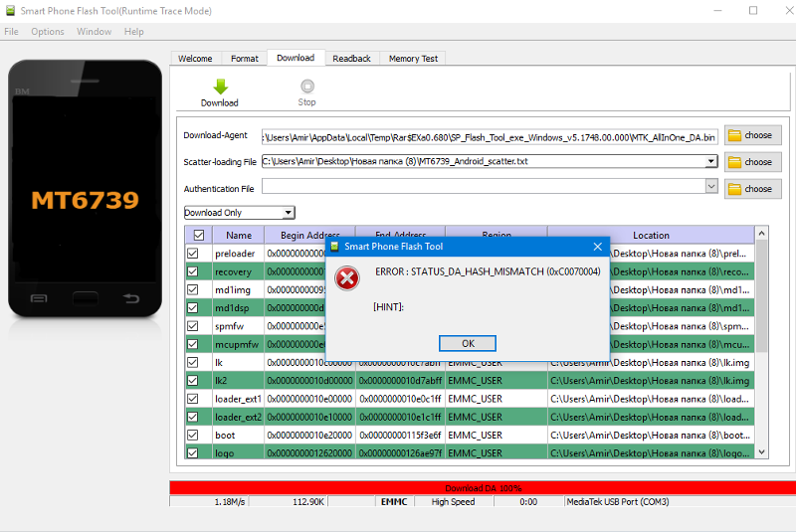Click the red error icon in dialog
Screen dimensions: 796x532
[347, 278]
